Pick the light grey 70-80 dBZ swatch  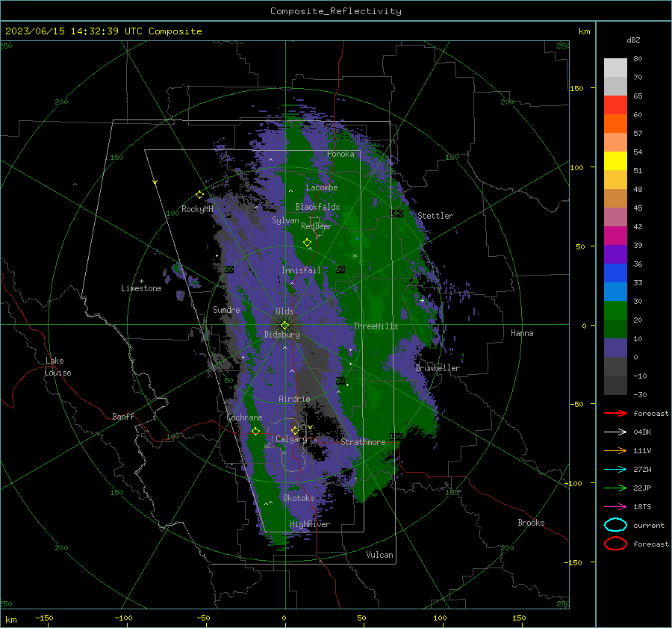pos(615,67)
